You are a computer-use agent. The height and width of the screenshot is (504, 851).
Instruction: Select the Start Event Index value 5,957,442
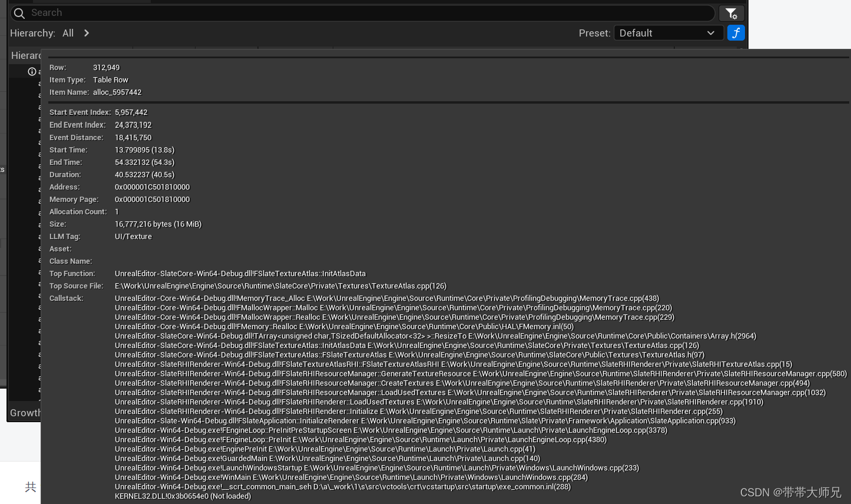[x=131, y=112]
